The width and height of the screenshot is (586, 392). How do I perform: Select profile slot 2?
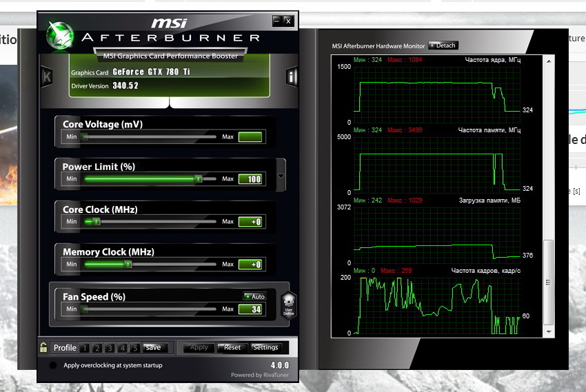[97, 348]
